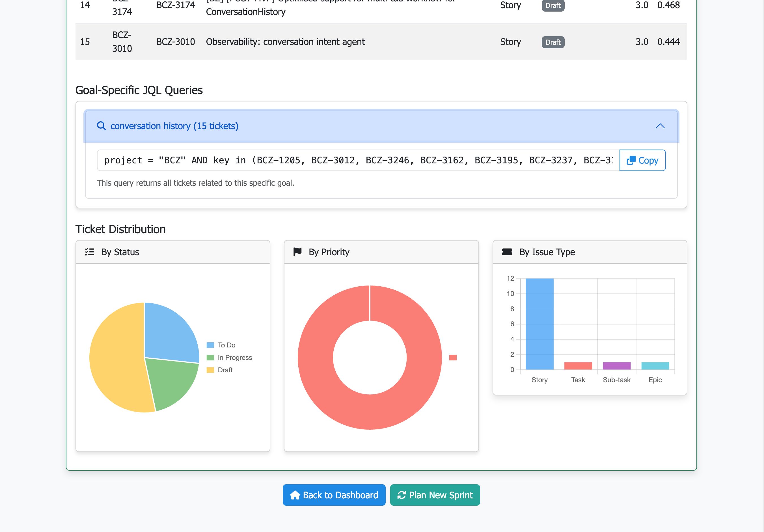
Task: Click the 'By Issue Type' card title
Action: pyautogui.click(x=547, y=252)
